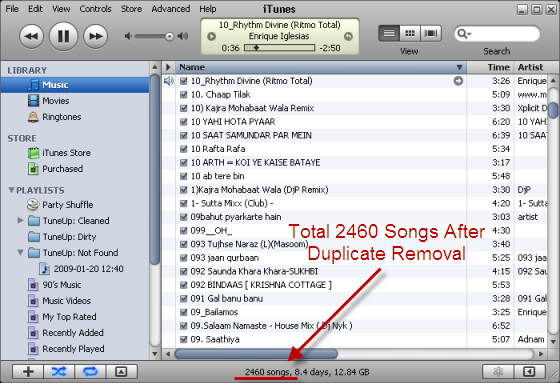Open the Genius atom button

point(498,372)
